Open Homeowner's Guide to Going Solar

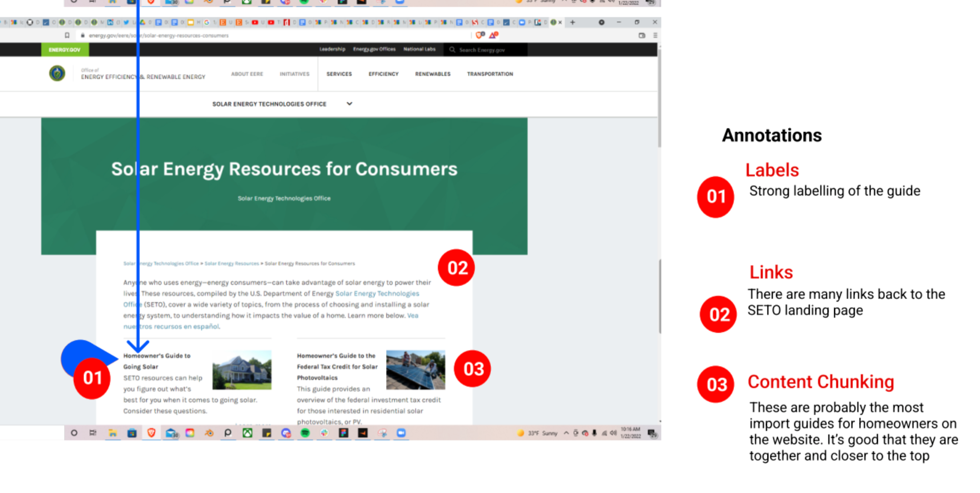[157, 361]
